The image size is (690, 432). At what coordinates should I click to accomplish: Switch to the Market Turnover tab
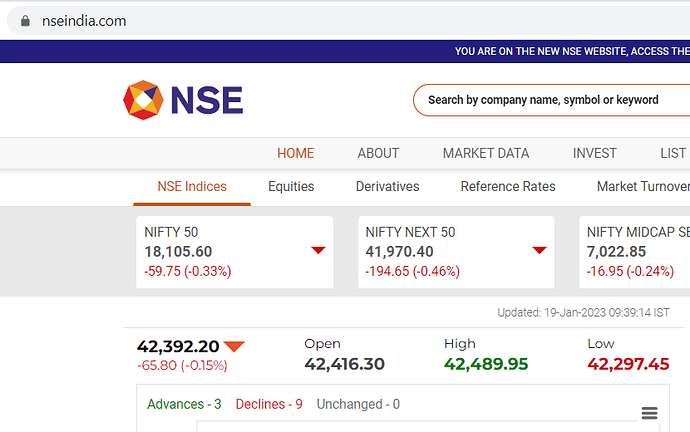point(643,187)
